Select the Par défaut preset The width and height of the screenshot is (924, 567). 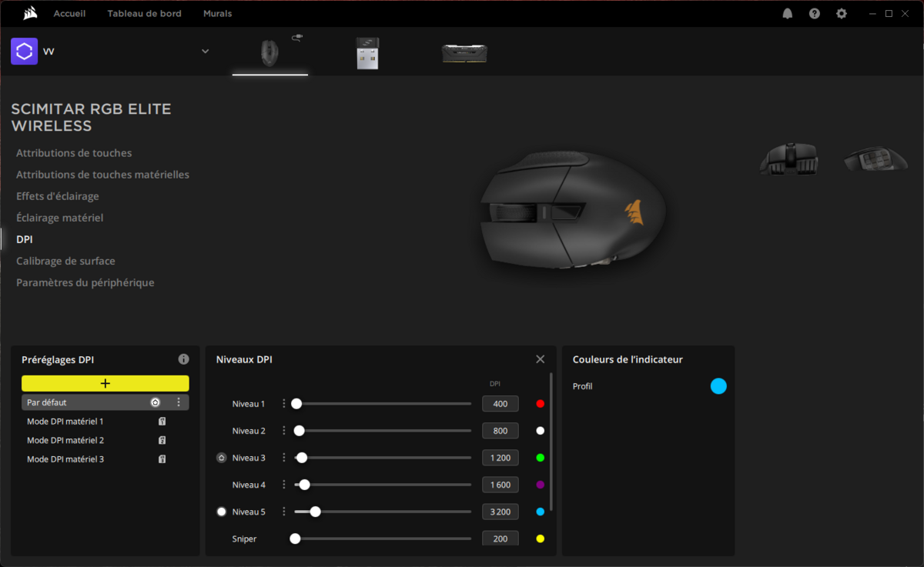105,402
